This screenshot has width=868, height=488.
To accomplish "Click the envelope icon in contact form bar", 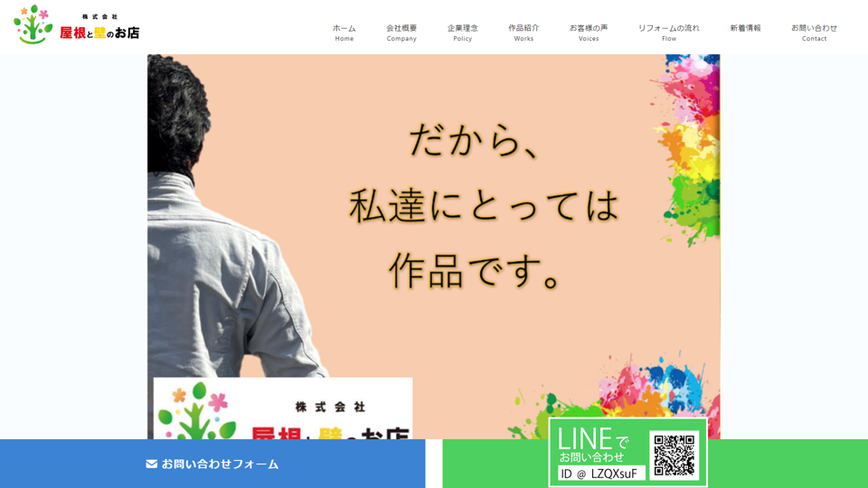I will 151,464.
